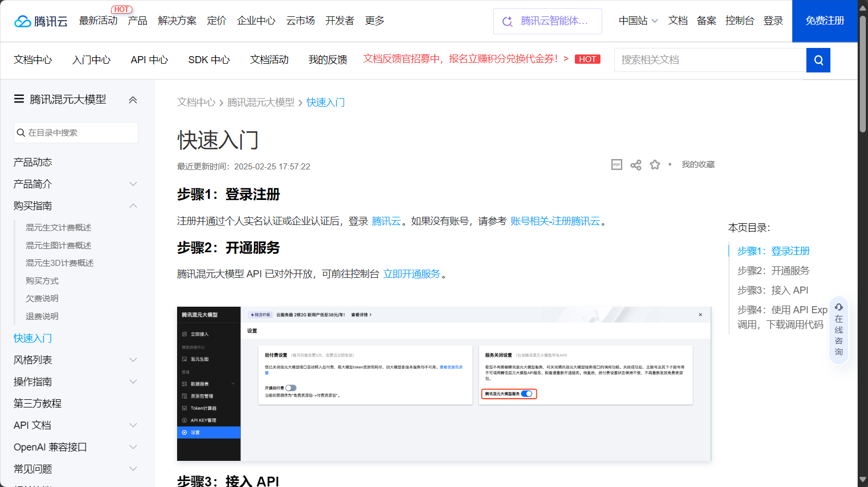Expand the OpenAI 兼容接口 section
This screenshot has height=487, width=868.
coord(133,447)
